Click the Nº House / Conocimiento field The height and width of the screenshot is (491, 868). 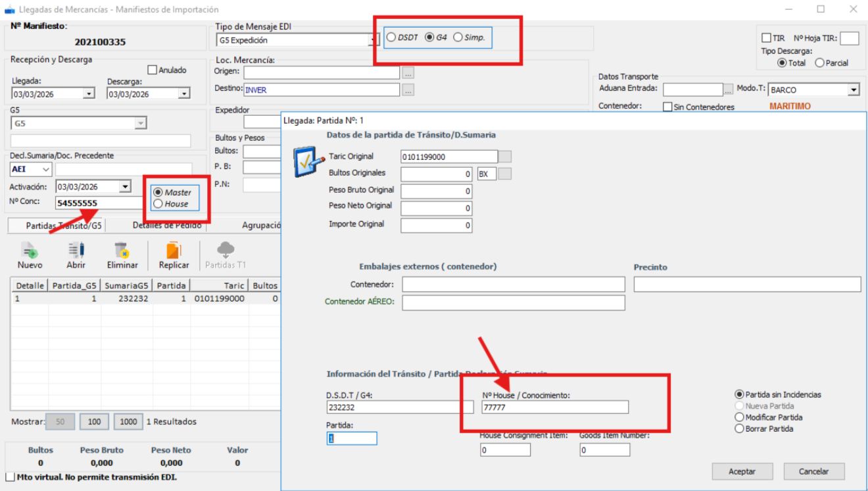(554, 407)
